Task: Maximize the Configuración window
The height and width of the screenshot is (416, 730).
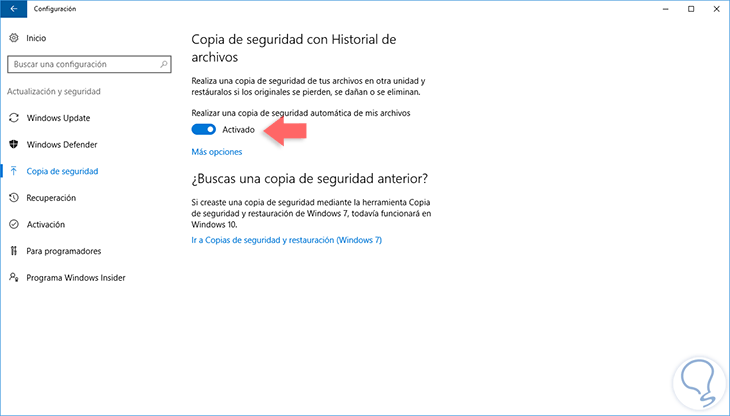Action: [691, 9]
